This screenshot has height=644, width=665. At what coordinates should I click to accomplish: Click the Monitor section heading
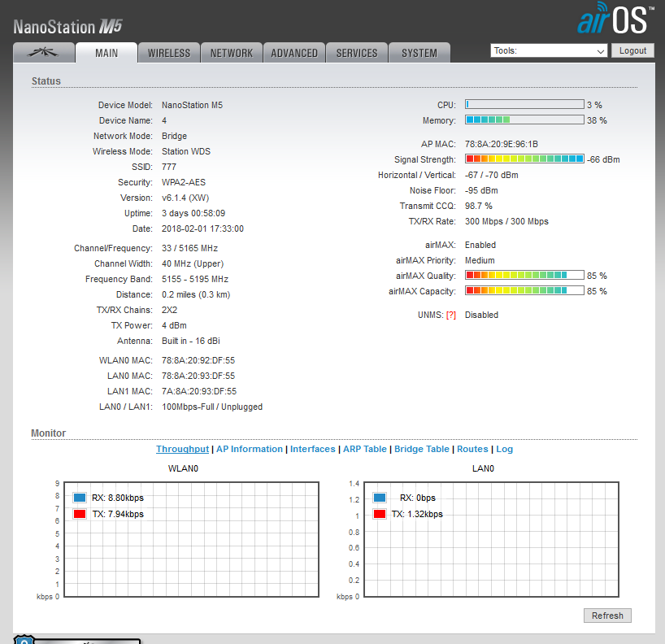coord(48,433)
